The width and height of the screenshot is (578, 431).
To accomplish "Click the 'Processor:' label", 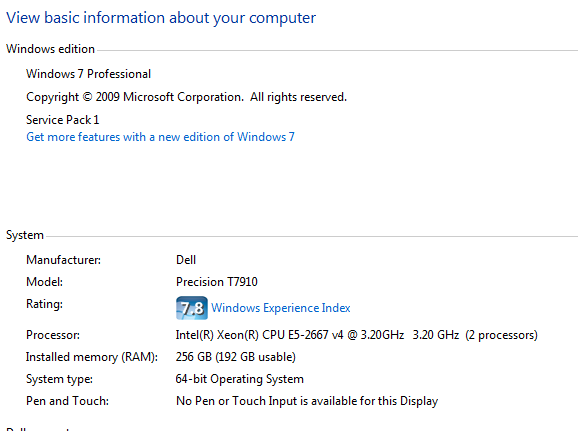I will coord(53,335).
